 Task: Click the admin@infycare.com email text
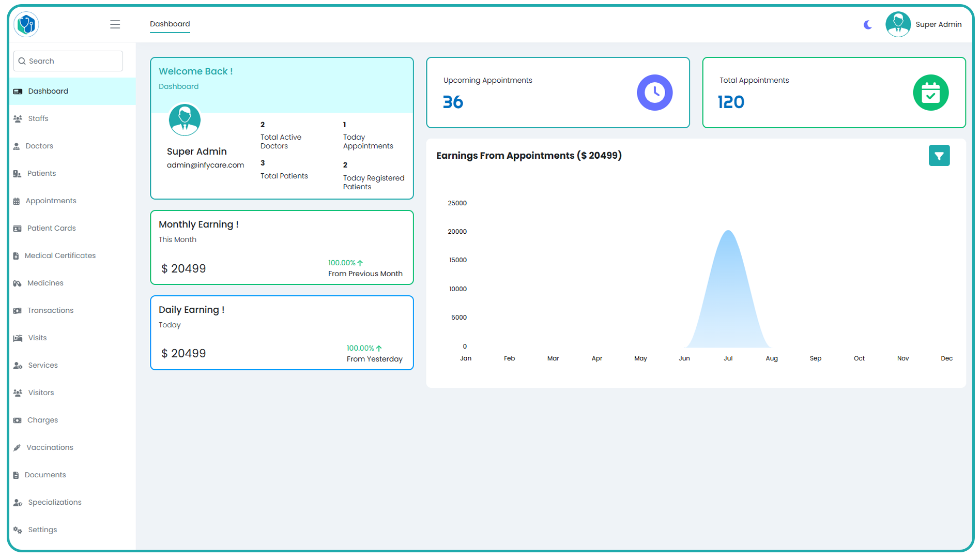[x=205, y=165]
